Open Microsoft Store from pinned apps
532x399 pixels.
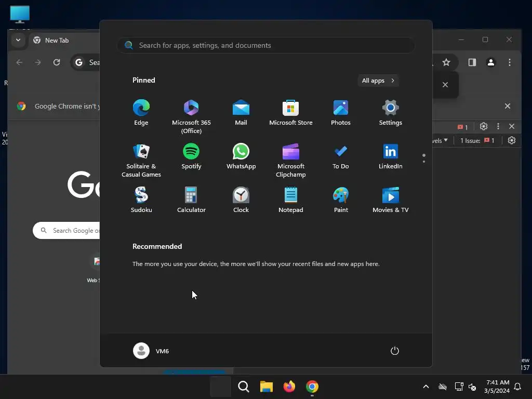(x=291, y=113)
